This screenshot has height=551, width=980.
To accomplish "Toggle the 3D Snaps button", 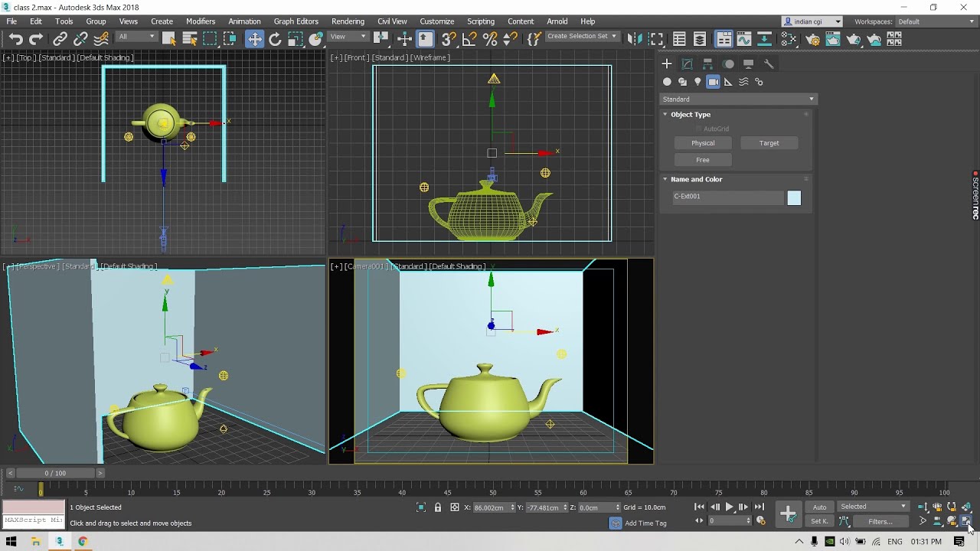I will pos(449,39).
